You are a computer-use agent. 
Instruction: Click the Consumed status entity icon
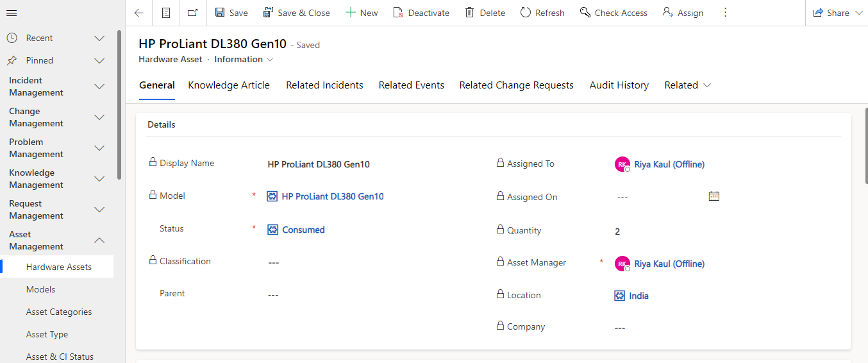pos(272,230)
